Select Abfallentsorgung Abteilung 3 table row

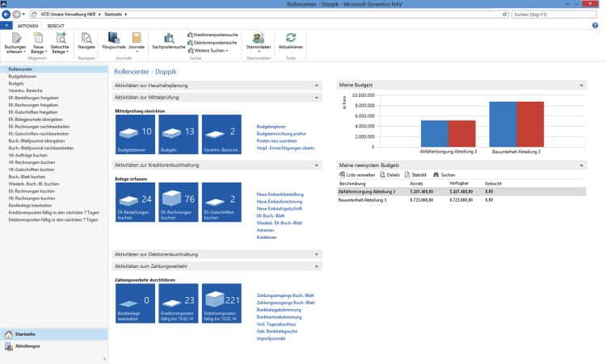pos(461,192)
